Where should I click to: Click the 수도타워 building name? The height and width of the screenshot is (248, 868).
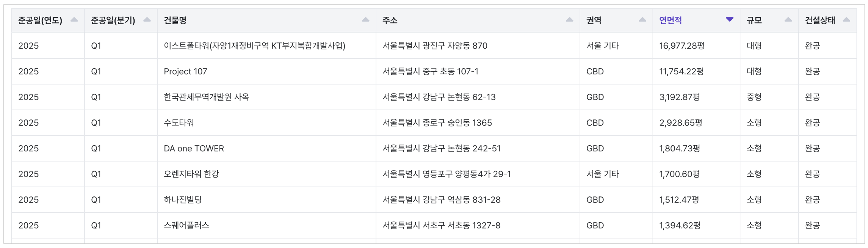pyautogui.click(x=179, y=123)
